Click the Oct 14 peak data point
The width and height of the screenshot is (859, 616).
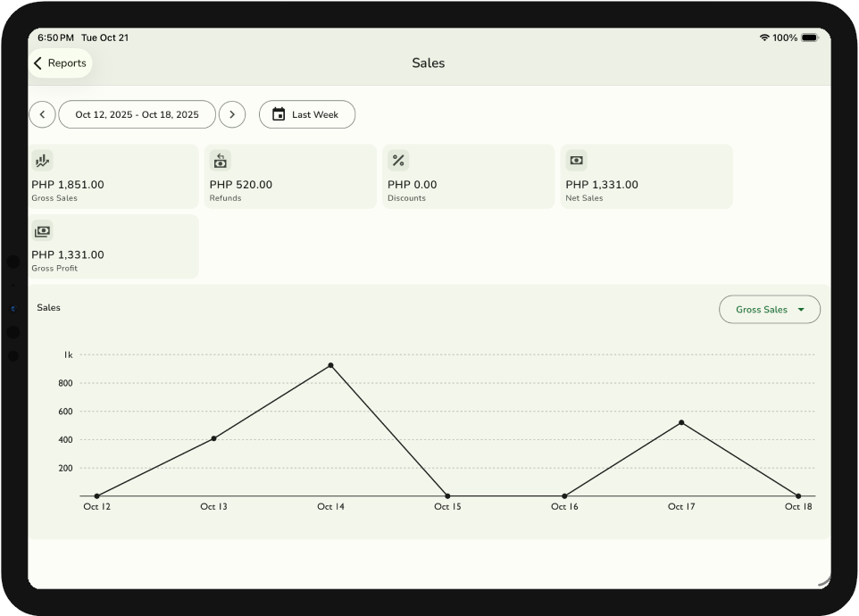coord(330,365)
